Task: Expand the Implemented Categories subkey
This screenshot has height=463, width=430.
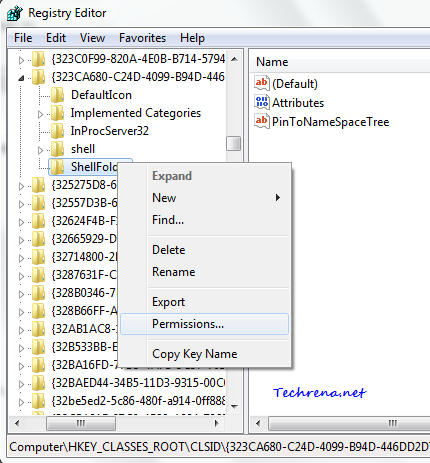Action: (x=40, y=114)
